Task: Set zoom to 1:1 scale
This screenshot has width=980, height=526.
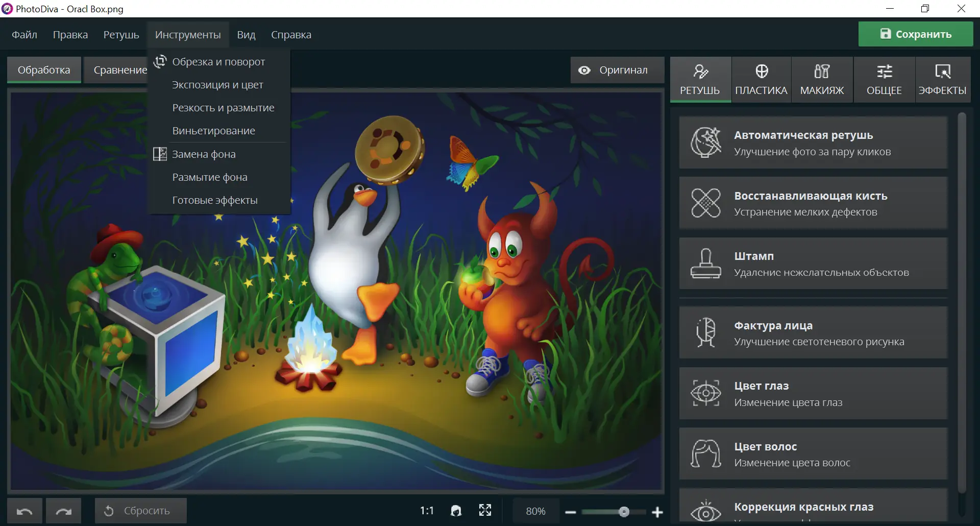Action: coord(427,511)
